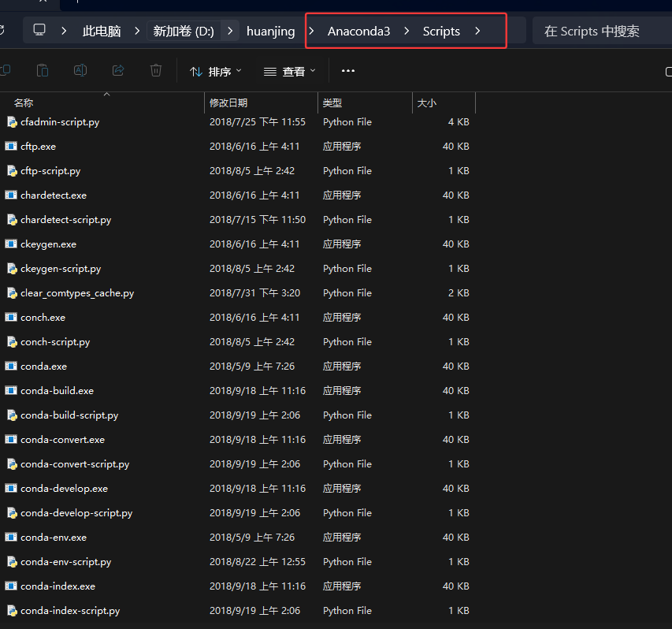672x629 pixels.
Task: Click the Python icon beside chardetect-script.py
Action: (12, 220)
